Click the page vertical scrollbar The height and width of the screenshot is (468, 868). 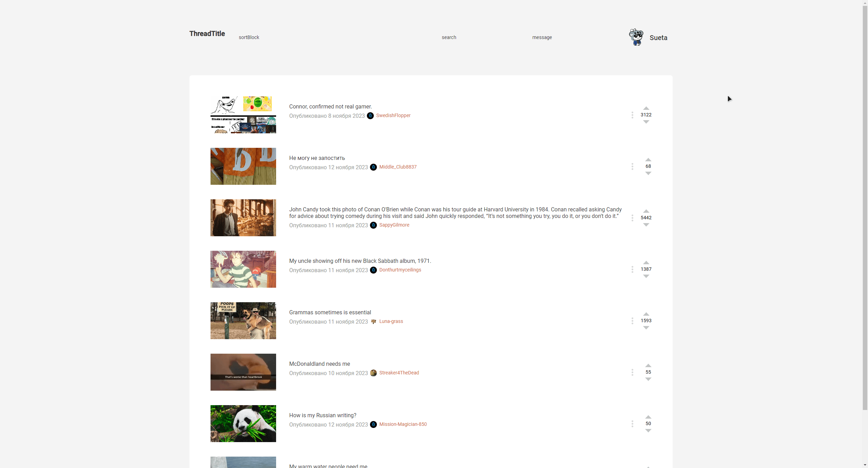click(x=865, y=207)
